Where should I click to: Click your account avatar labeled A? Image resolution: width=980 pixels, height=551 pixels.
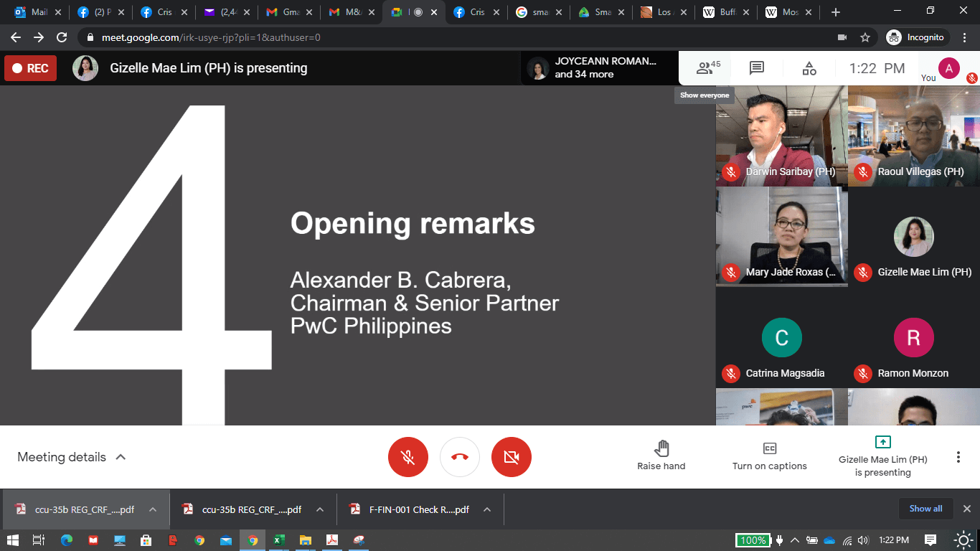click(x=949, y=68)
